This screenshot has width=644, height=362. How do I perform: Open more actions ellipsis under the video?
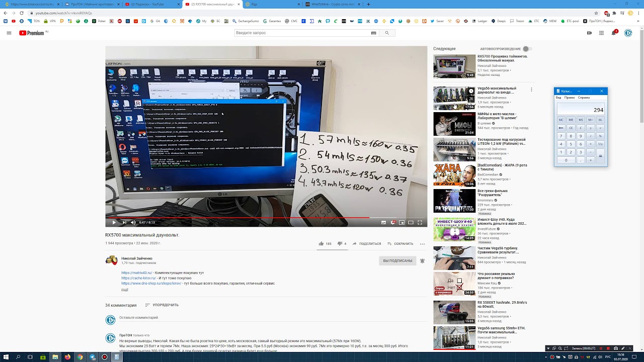(x=422, y=244)
